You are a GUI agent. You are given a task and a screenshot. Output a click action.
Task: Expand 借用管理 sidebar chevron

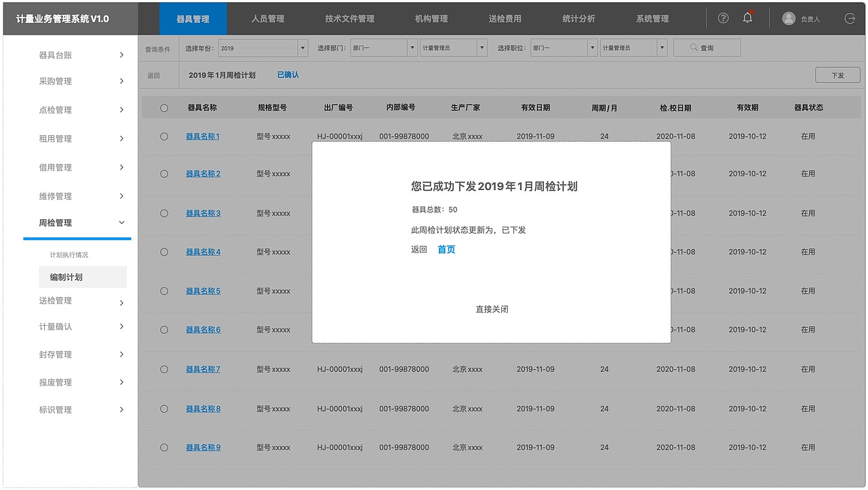(121, 167)
